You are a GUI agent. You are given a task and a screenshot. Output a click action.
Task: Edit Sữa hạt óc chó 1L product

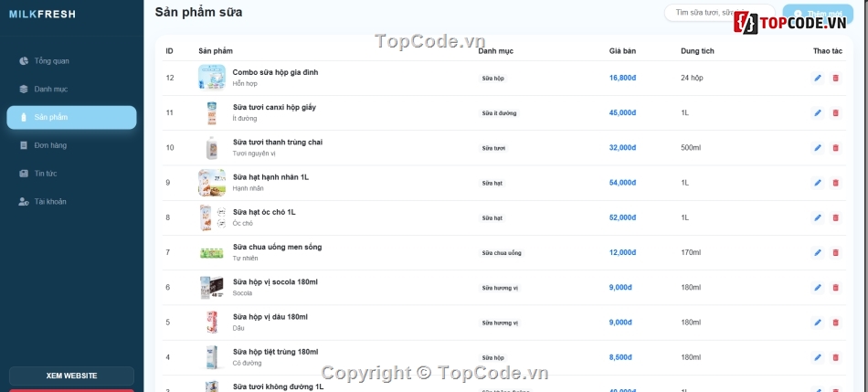click(x=818, y=217)
